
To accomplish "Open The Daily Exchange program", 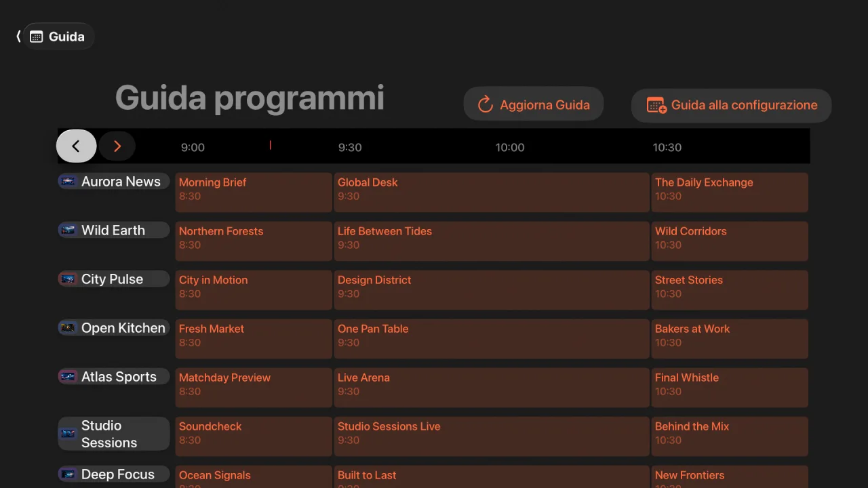I will tap(730, 192).
